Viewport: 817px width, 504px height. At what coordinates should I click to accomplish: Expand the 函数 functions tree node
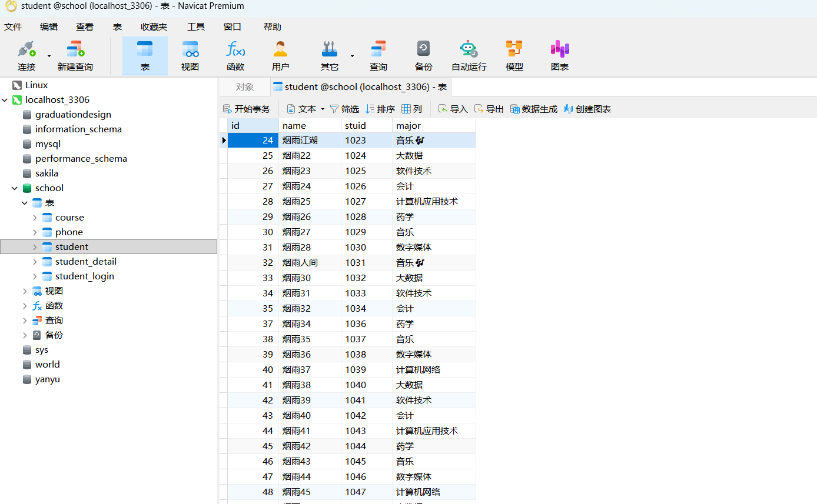point(25,306)
